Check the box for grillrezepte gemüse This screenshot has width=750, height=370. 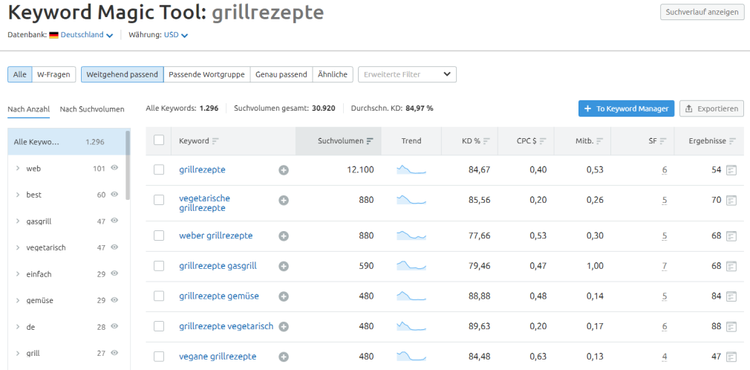pyautogui.click(x=159, y=296)
